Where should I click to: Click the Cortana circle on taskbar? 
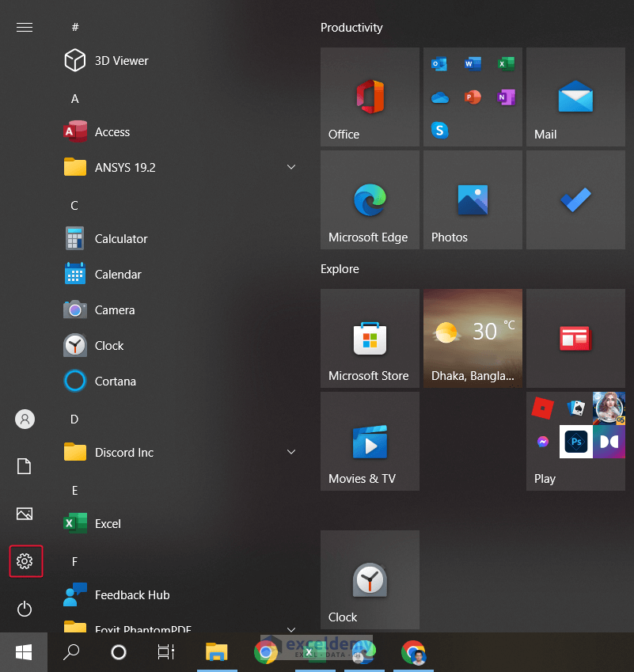119,652
